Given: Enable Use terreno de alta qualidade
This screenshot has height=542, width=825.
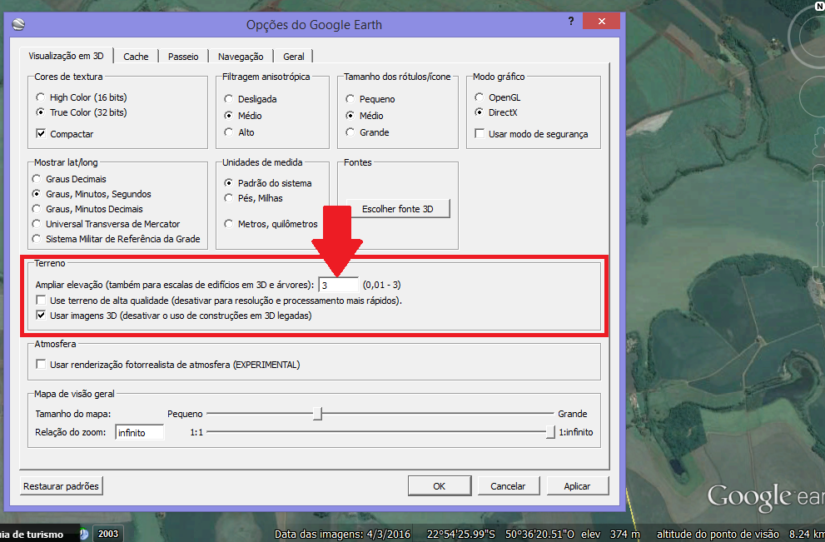Looking at the screenshot, I should pos(41,300).
